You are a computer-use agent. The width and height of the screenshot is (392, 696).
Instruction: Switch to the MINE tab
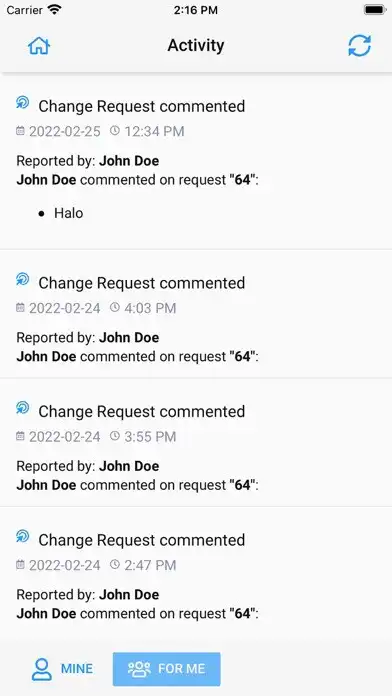coord(63,669)
